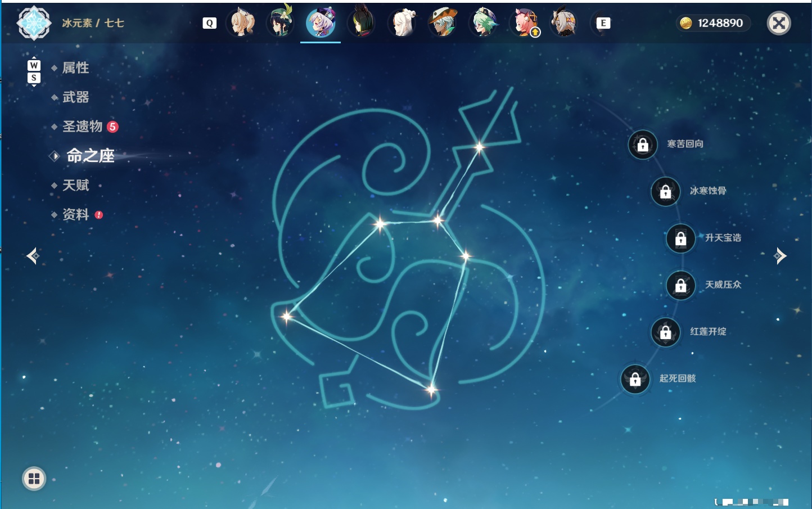The width and height of the screenshot is (812, 509).
Task: Switch to next character with right arrow
Action: pos(780,256)
